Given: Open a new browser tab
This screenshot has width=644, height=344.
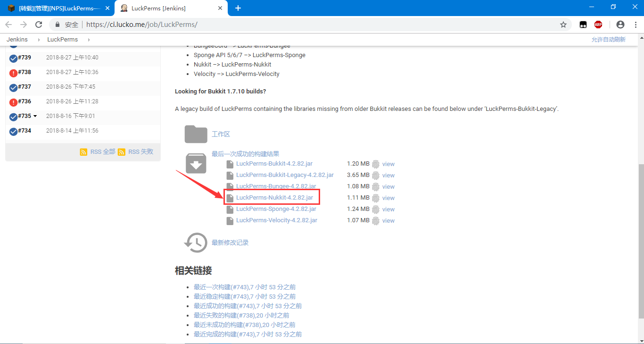Looking at the screenshot, I should click(238, 8).
